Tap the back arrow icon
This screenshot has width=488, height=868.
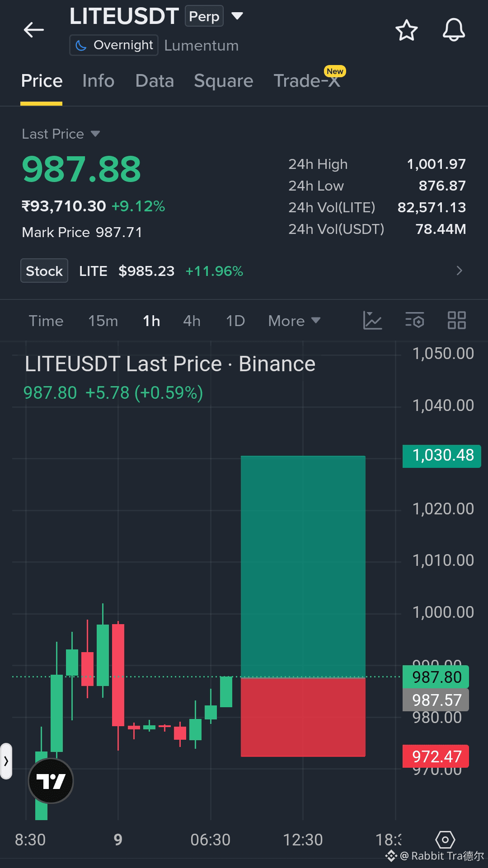pyautogui.click(x=34, y=30)
